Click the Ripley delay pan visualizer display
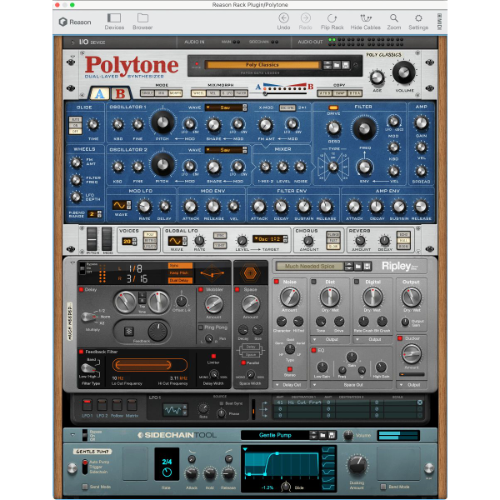 pyautogui.click(x=212, y=273)
